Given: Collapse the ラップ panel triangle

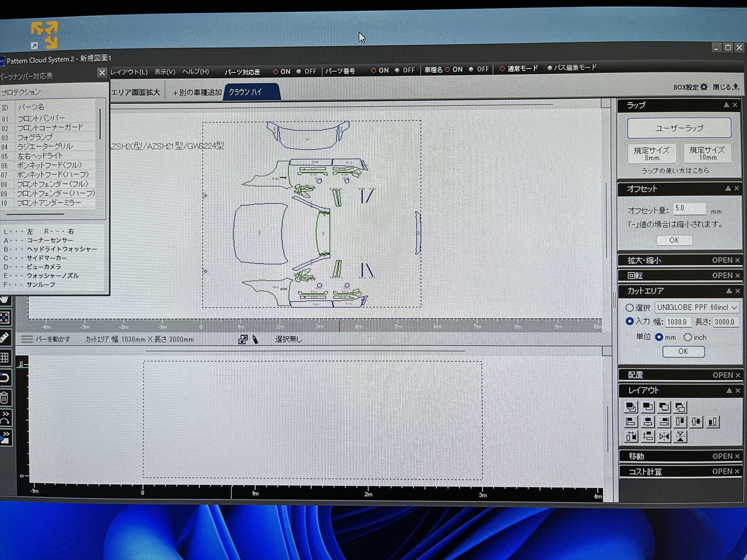Looking at the screenshot, I should (726, 105).
